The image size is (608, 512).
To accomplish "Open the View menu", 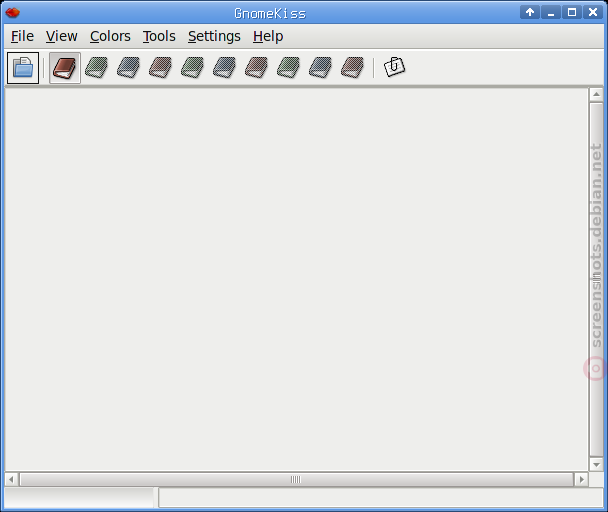I will tap(61, 36).
